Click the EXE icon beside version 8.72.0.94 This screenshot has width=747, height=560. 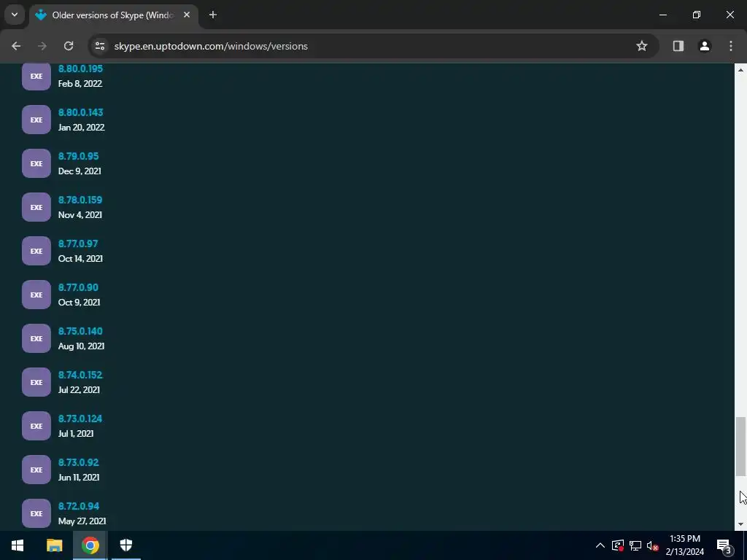pos(36,513)
